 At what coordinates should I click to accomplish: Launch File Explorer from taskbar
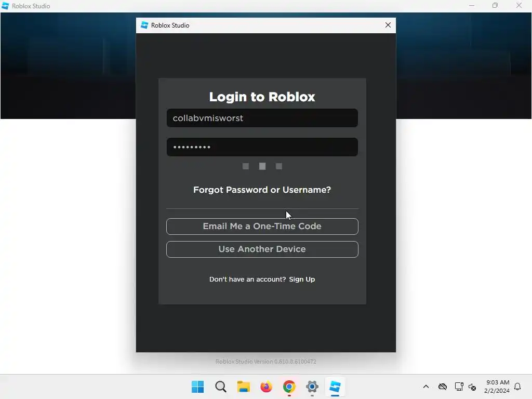tap(243, 387)
